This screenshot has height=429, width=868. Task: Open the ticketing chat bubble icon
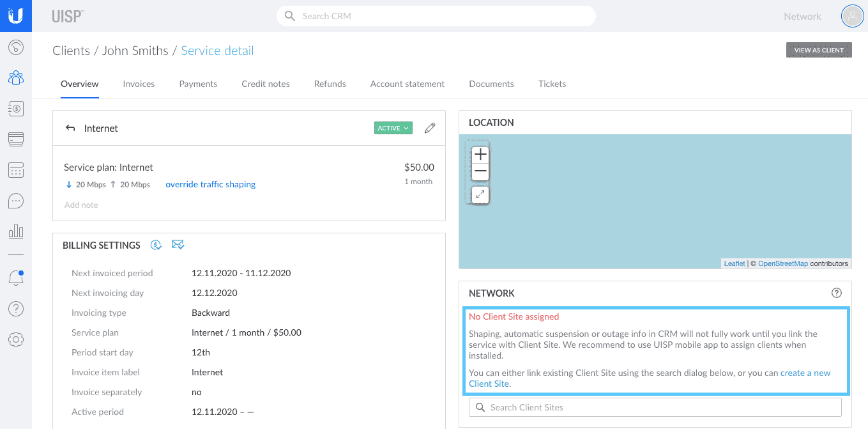tap(16, 201)
